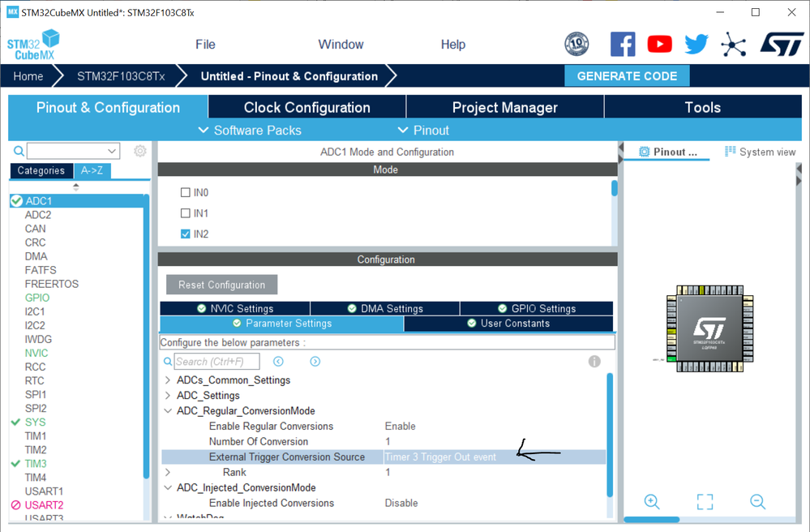The image size is (810, 532).
Task: Go to next parameter search result
Action: 315,362
